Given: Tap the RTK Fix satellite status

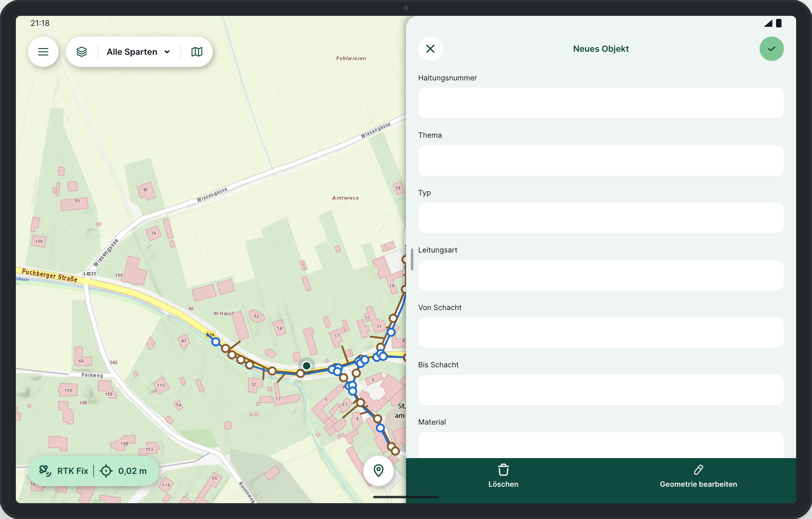Looking at the screenshot, I should (x=63, y=471).
